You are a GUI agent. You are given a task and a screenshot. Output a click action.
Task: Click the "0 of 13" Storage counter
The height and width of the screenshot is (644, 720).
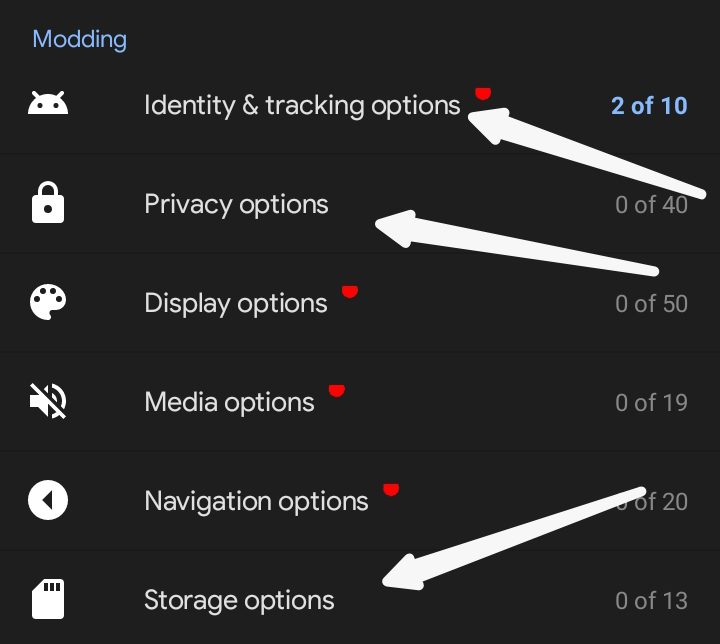coord(651,600)
